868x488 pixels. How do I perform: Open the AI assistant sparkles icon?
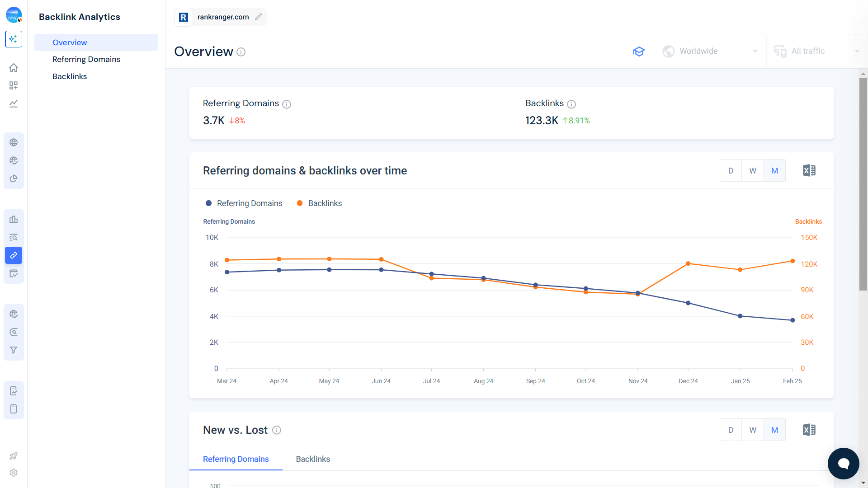click(x=14, y=39)
